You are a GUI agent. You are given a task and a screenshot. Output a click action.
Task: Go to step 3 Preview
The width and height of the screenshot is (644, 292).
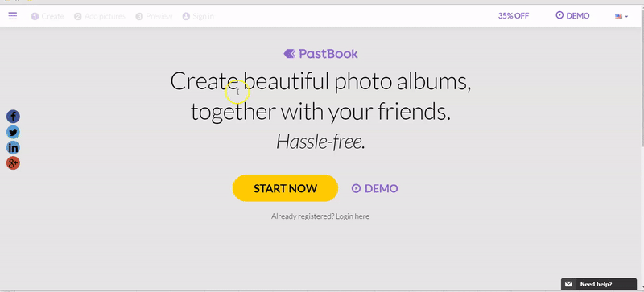pos(154,16)
